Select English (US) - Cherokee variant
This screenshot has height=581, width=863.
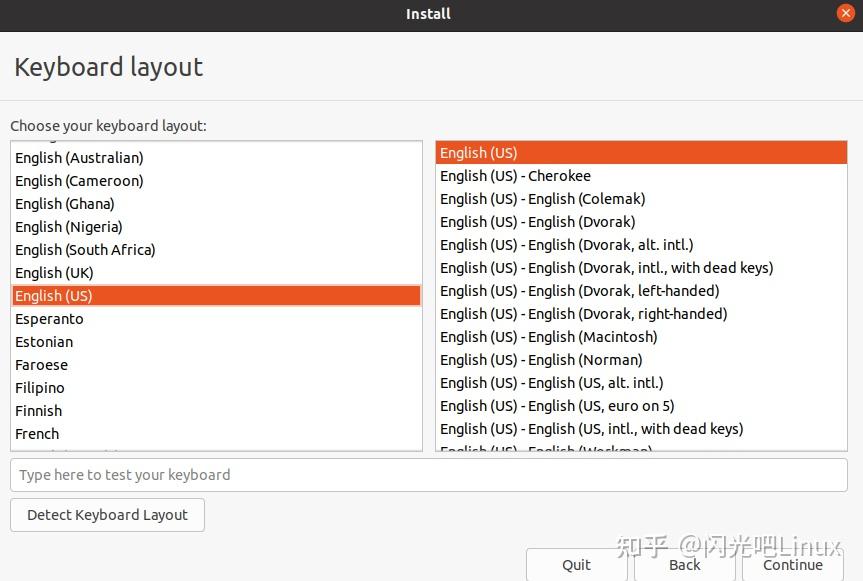[x=515, y=176]
